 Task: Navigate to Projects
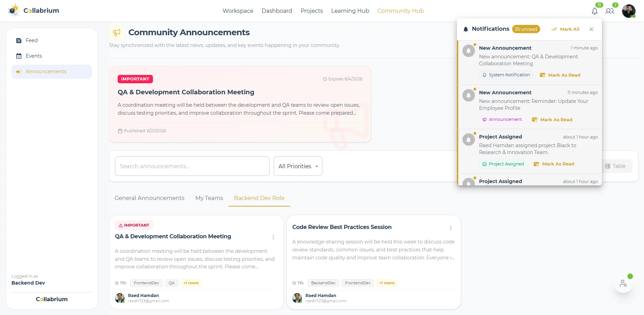click(x=312, y=11)
